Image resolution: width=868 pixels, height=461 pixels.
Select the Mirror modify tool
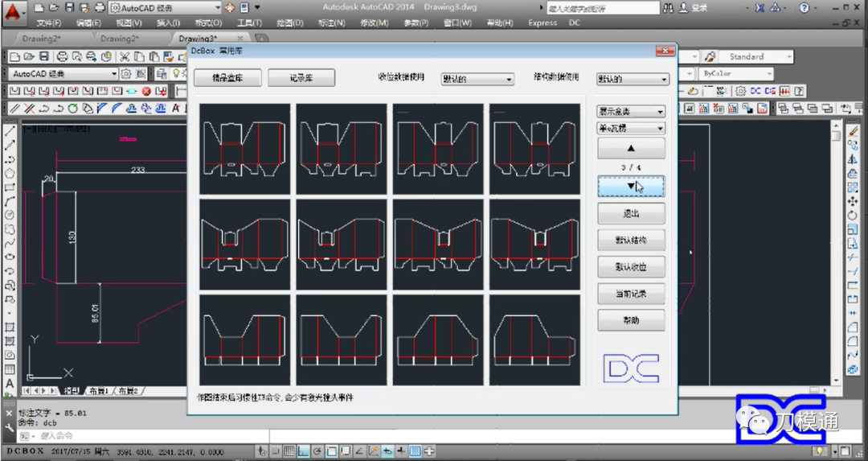[853, 159]
